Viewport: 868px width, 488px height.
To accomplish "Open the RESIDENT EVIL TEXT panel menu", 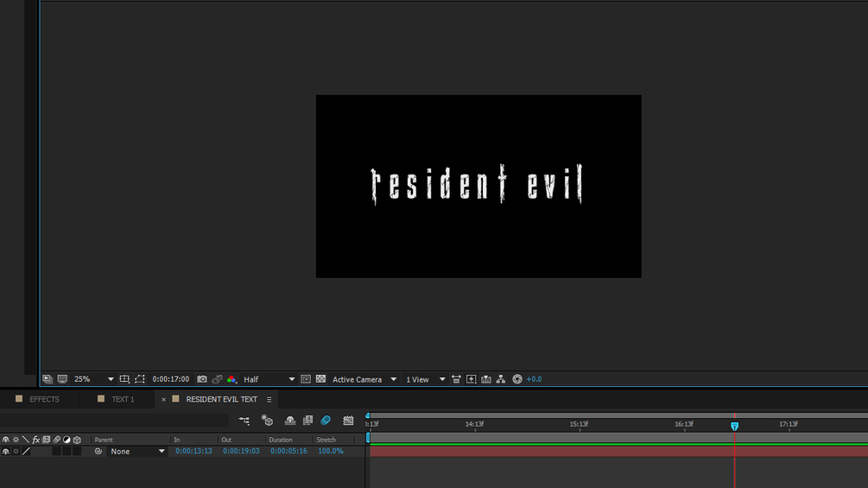I will click(x=269, y=400).
